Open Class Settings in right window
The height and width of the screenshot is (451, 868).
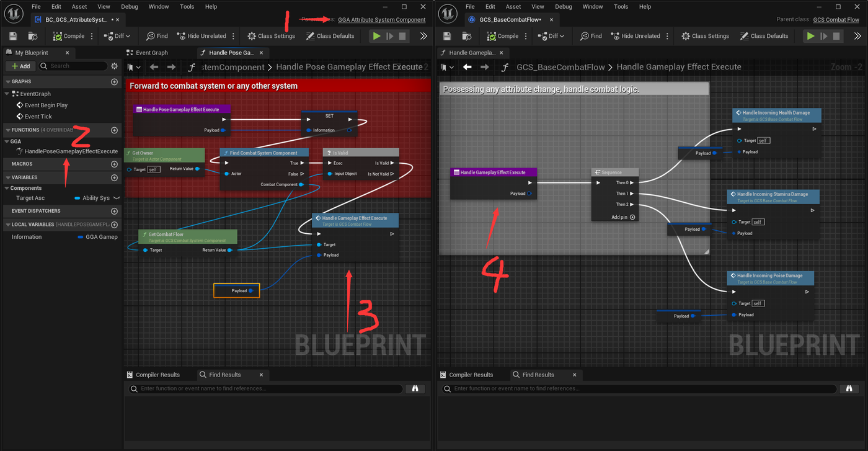coord(705,36)
